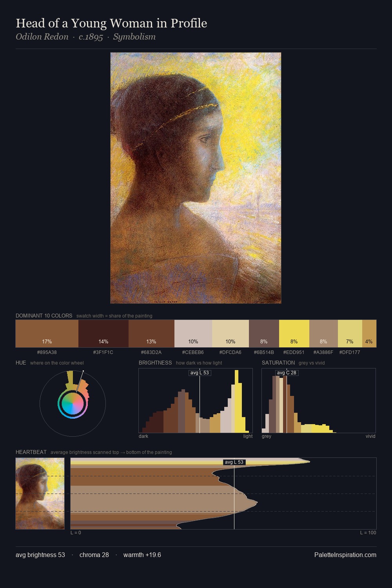Click the 'light' brightness axis label
The image size is (392, 588).
(248, 436)
